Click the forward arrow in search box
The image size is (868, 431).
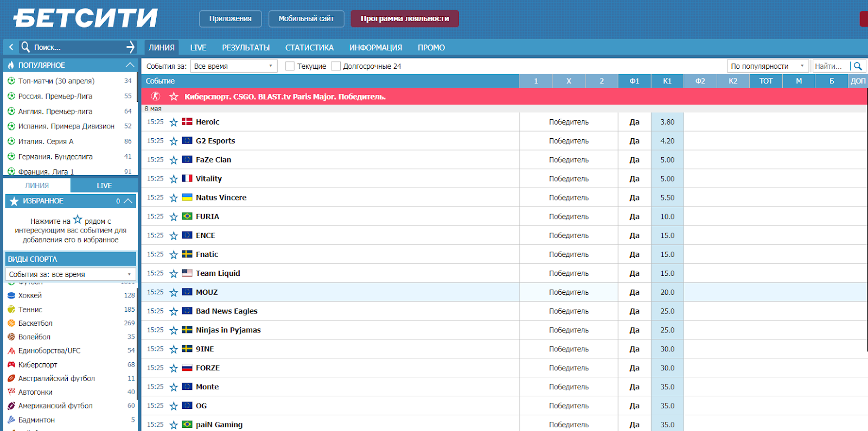130,47
